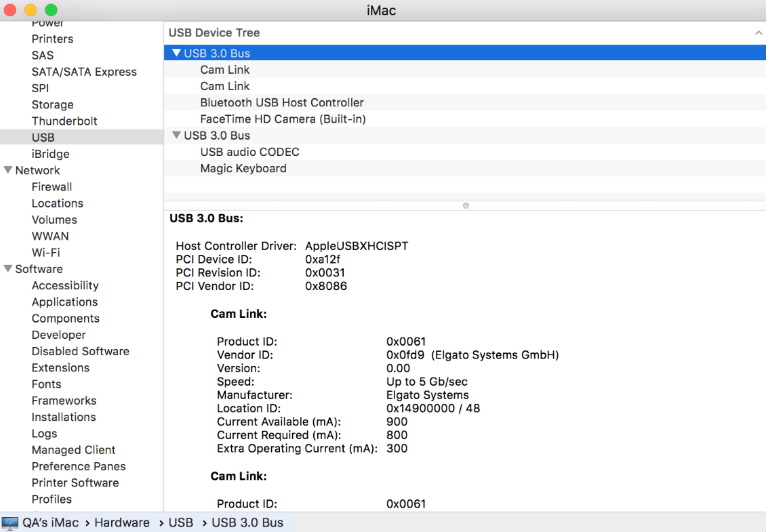Click the Host Controller Driver value AppleUSBXHCISPT
The image size is (766, 532).
[357, 246]
